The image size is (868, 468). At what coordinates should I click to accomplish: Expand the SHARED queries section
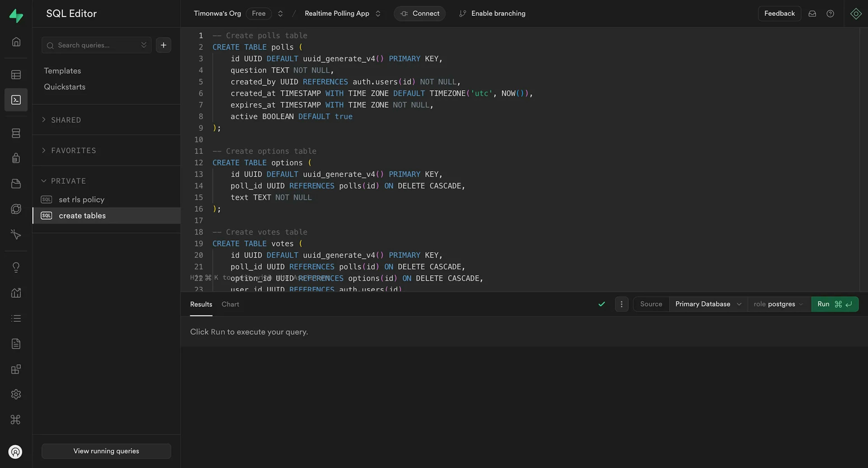[66, 120]
